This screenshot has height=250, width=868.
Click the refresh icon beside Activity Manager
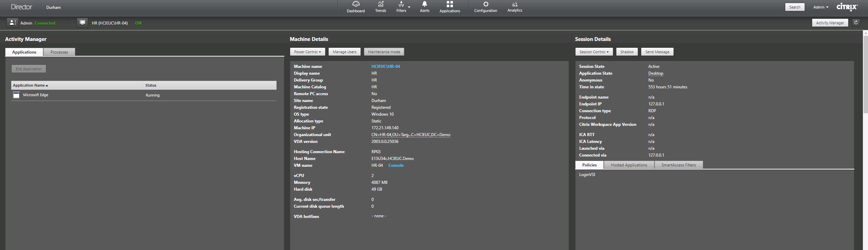pyautogui.click(x=856, y=23)
